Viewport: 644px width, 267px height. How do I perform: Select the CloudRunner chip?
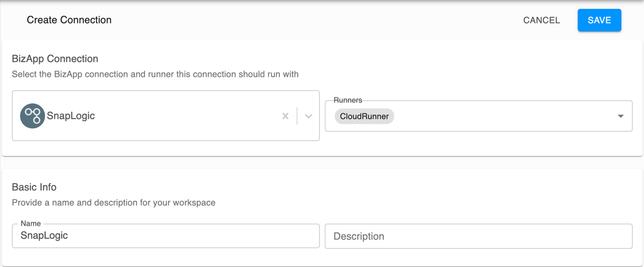[x=364, y=117]
